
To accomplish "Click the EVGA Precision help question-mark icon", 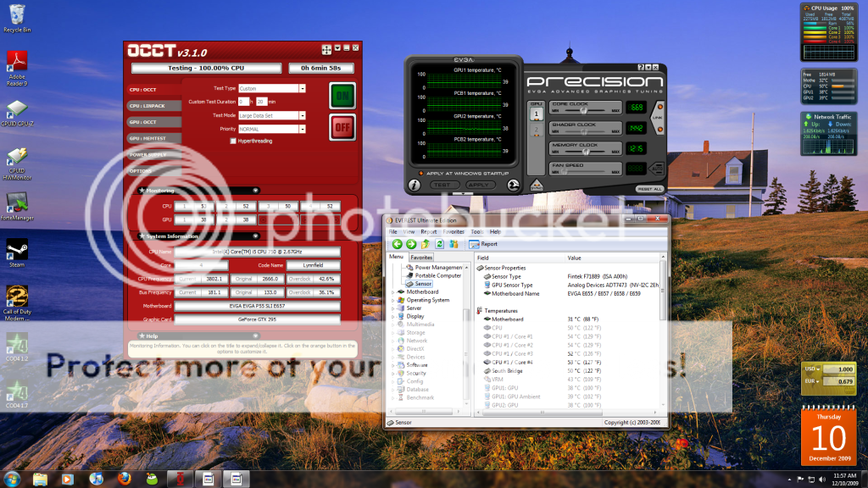I will pos(641,67).
